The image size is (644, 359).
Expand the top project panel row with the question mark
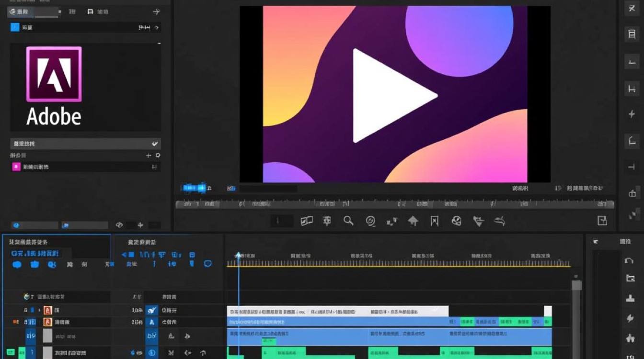(157, 28)
